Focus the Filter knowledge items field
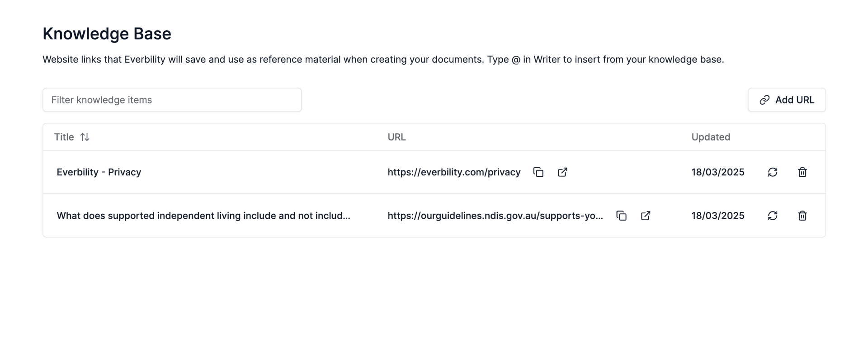Viewport: 868px width, 357px height. (172, 100)
